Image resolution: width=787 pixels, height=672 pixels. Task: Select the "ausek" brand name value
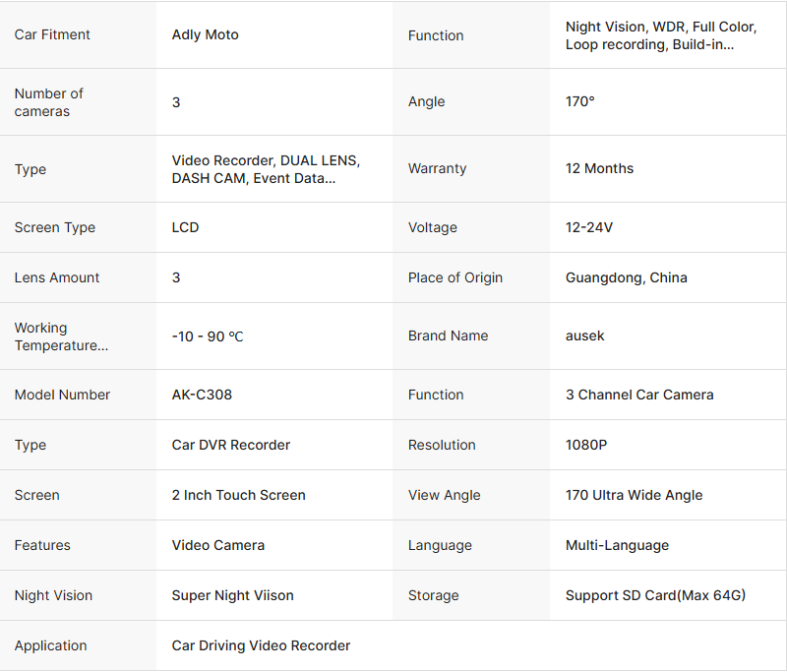584,336
